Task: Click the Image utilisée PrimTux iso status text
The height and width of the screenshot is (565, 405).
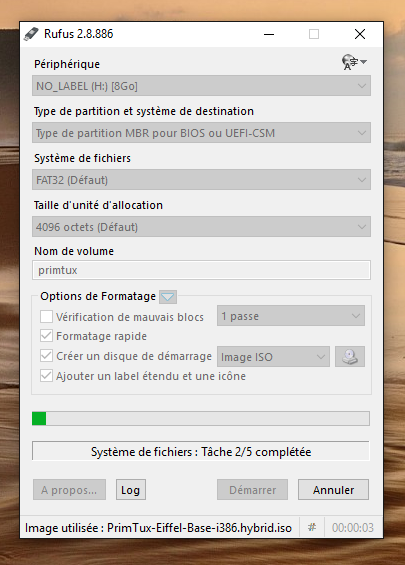Action: 158,528
